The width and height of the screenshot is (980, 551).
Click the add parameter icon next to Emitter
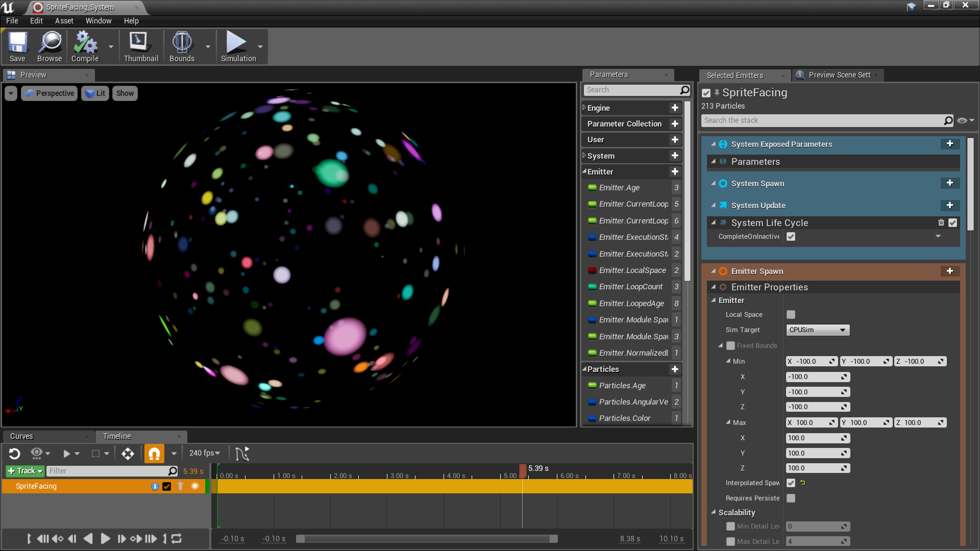[675, 171]
